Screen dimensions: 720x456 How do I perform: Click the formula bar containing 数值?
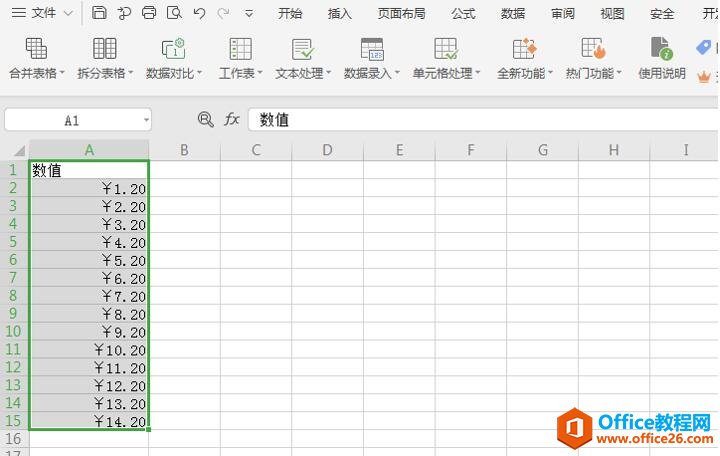[483, 120]
